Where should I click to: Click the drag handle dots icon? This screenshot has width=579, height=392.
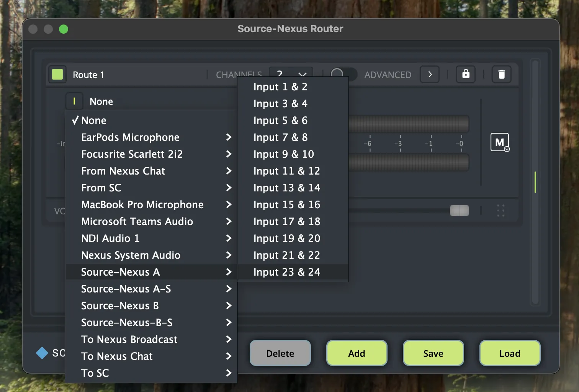click(x=500, y=211)
